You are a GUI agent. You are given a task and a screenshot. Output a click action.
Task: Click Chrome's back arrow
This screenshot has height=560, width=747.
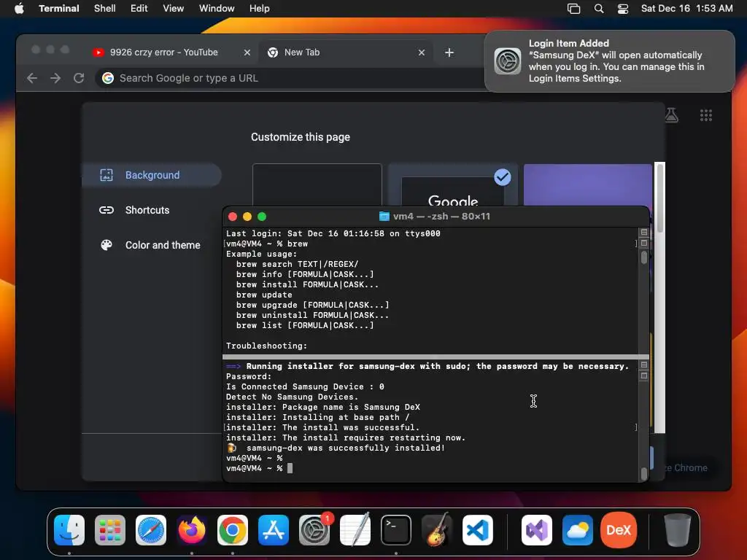(x=32, y=78)
